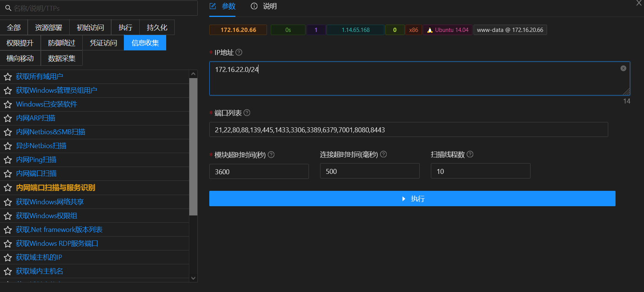Star the 内网Ping扫描 module
Viewport: 644px width, 292px height.
(8, 160)
